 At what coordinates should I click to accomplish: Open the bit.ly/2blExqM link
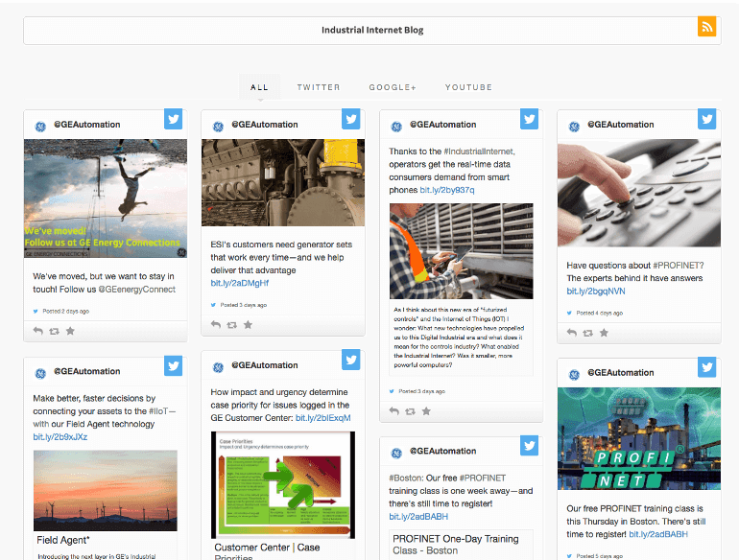(322, 418)
